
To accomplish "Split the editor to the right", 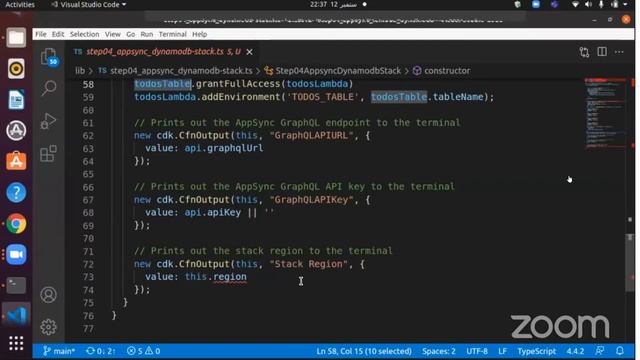I will 602,52.
